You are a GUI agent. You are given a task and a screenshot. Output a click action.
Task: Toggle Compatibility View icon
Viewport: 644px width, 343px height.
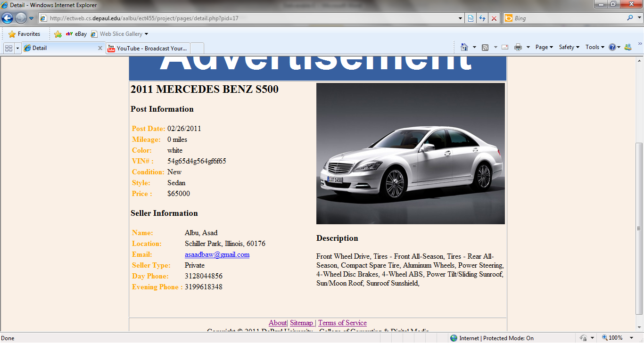(471, 18)
